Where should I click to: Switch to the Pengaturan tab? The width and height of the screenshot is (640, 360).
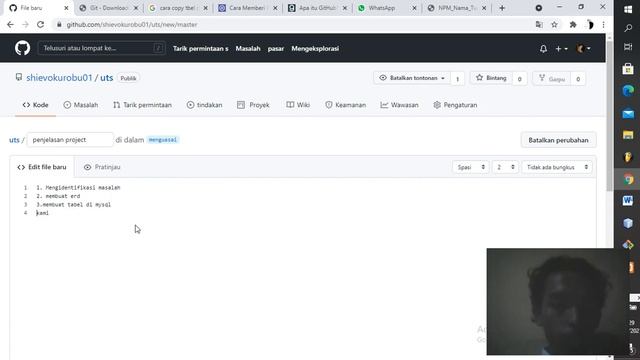(x=455, y=105)
